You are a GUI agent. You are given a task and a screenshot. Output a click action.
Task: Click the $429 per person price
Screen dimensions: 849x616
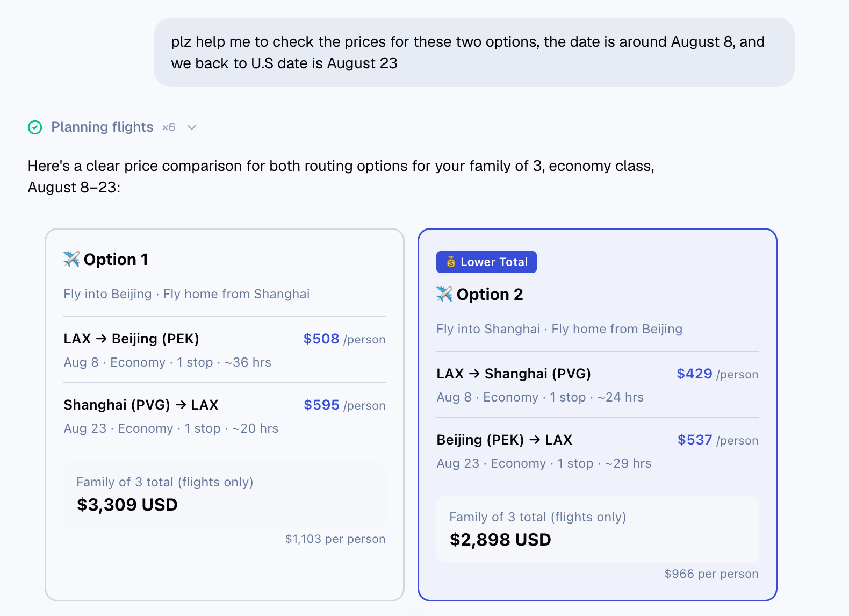click(717, 374)
